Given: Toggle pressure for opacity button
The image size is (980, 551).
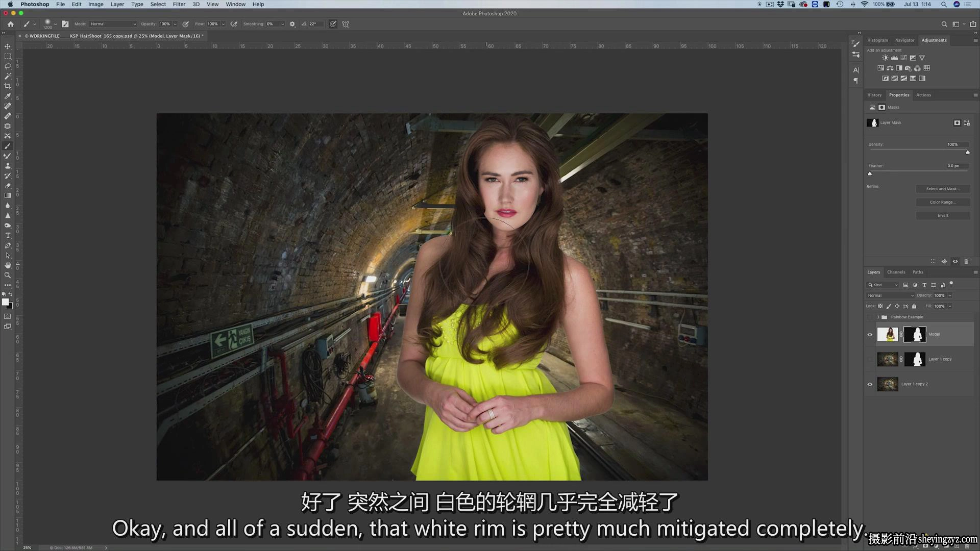Looking at the screenshot, I should 186,24.
